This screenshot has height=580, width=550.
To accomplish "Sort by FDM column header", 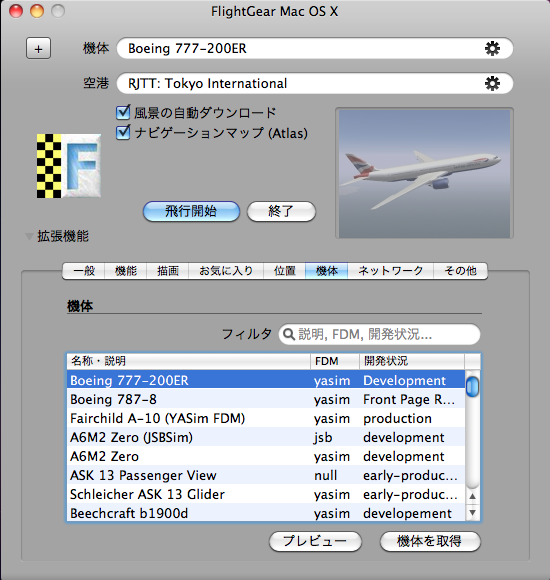I will point(335,361).
